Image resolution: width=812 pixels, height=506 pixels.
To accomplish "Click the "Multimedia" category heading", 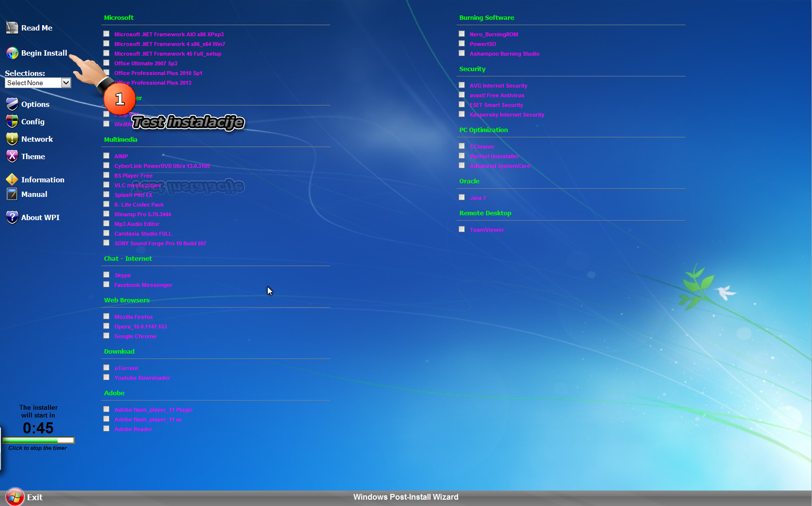I will point(121,140).
